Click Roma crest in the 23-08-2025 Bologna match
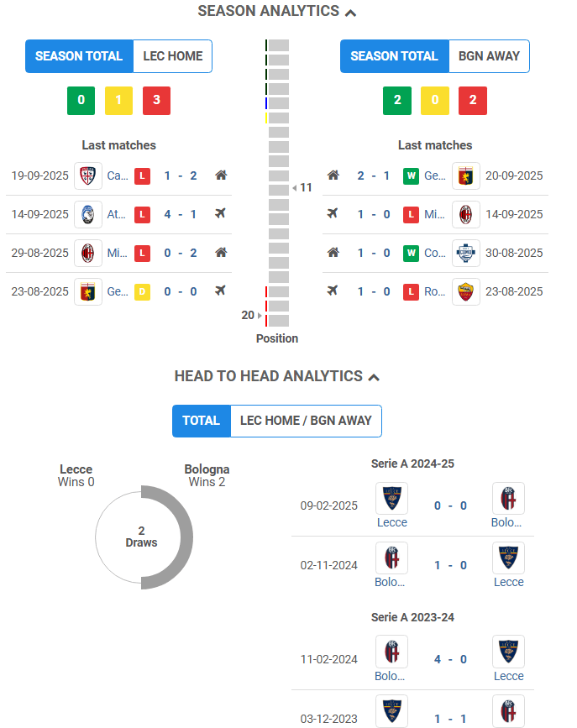Screen dimensions: 577x728 pos(465,291)
